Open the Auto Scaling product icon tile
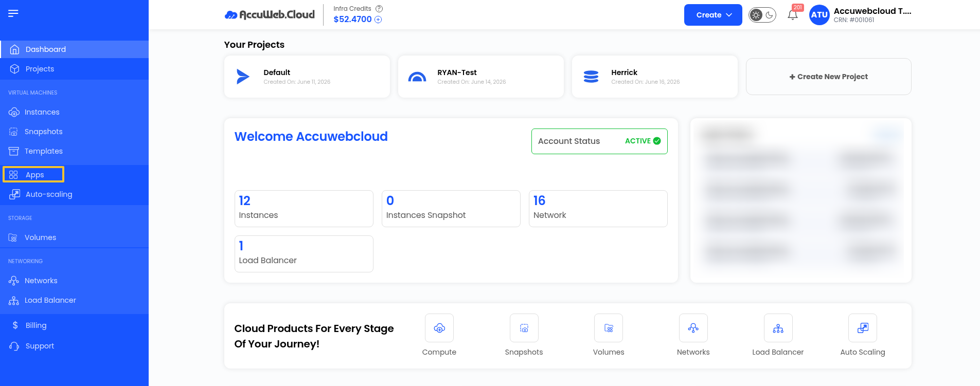This screenshot has width=980, height=386. click(863, 328)
